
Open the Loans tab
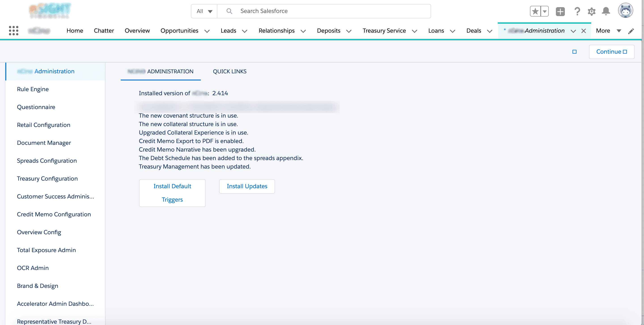point(436,31)
